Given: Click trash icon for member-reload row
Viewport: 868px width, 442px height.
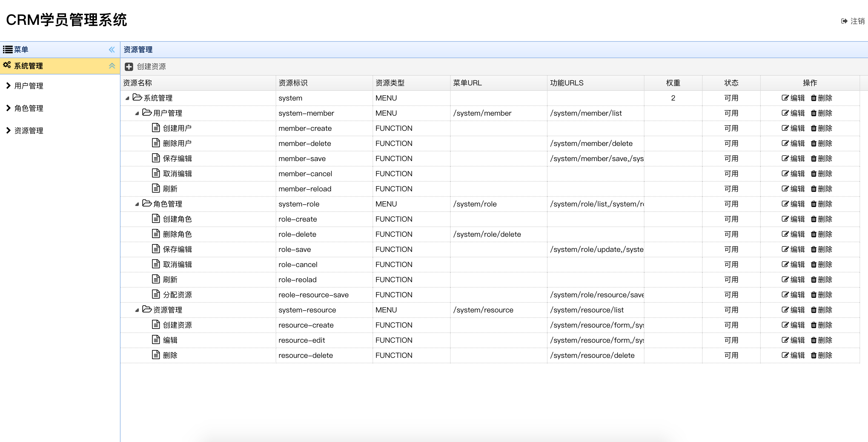Looking at the screenshot, I should pyautogui.click(x=813, y=189).
